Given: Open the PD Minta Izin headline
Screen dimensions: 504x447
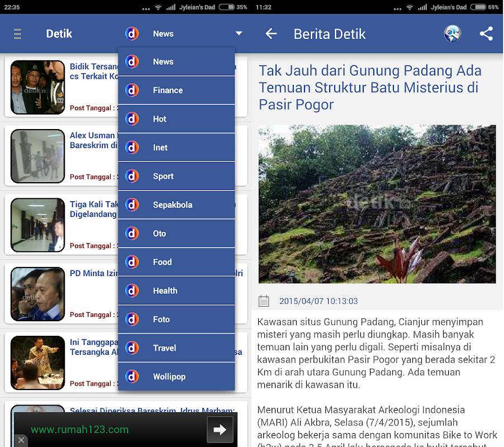Looking at the screenshot, I should click(x=94, y=273).
